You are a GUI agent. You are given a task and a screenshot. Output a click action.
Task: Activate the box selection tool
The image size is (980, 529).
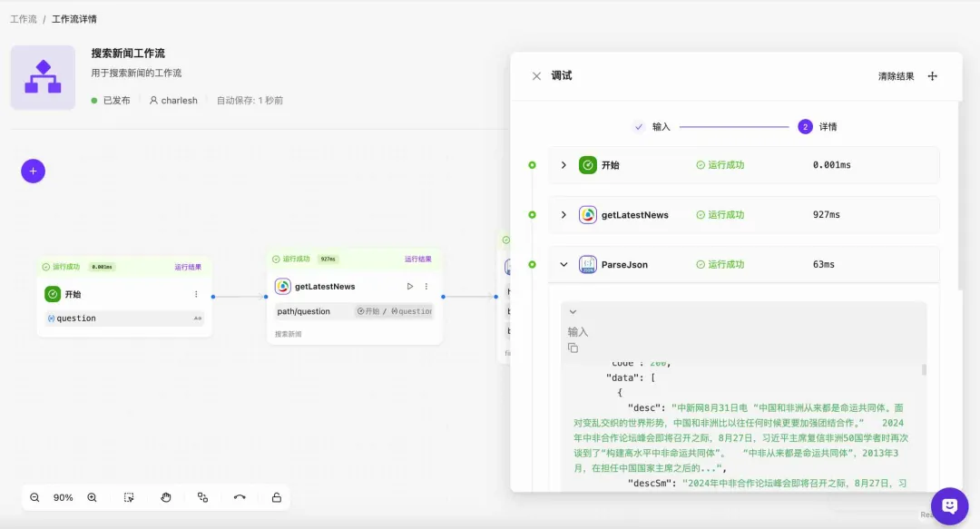[129, 498]
